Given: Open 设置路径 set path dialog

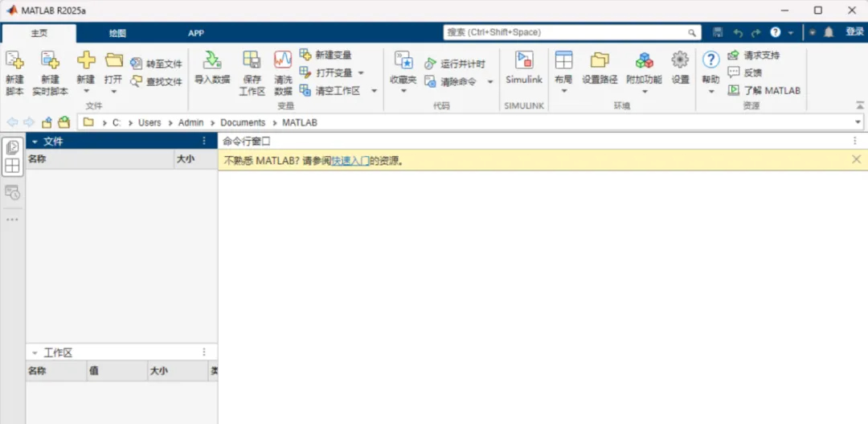Looking at the screenshot, I should click(600, 68).
